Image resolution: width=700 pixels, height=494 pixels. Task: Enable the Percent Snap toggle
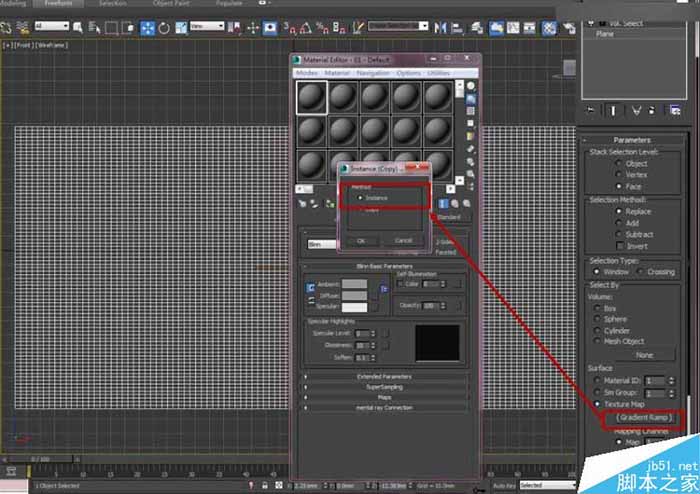click(x=322, y=28)
